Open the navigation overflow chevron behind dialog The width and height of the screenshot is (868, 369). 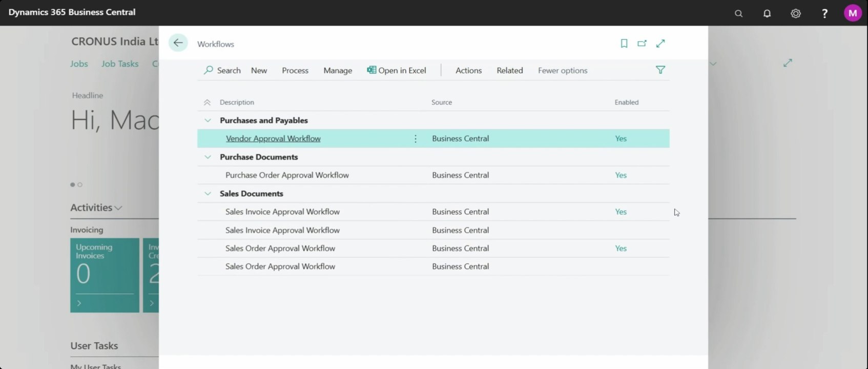tap(713, 64)
